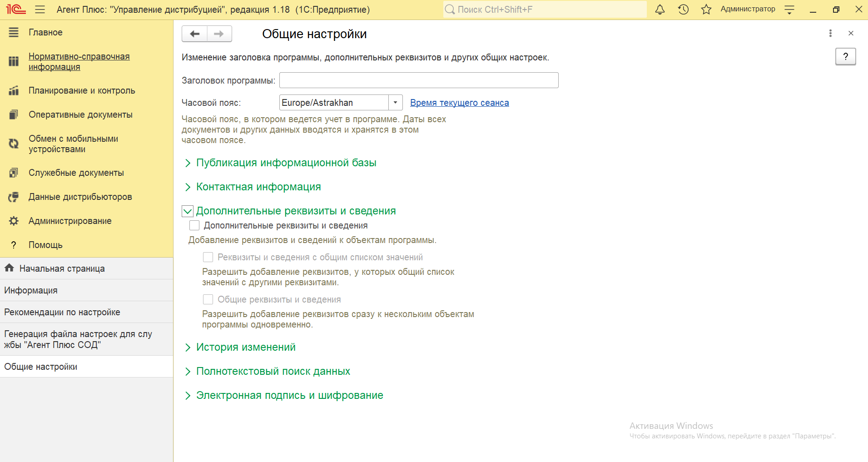Image resolution: width=868 pixels, height=462 pixels.
Task: Click Администрирование gear icon
Action: pyautogui.click(x=14, y=221)
